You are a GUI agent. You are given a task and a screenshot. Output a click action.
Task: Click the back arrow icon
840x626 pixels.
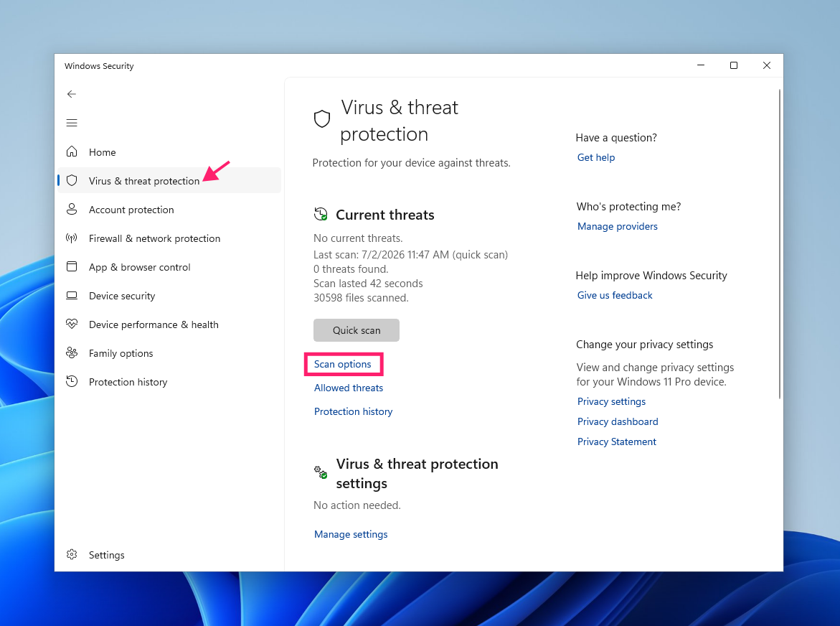click(x=72, y=94)
